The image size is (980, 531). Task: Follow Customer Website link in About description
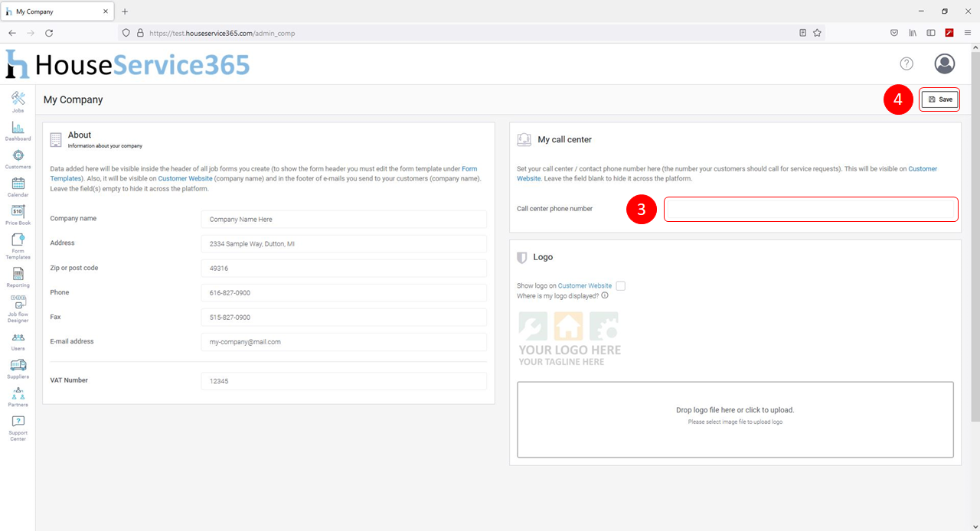185,178
